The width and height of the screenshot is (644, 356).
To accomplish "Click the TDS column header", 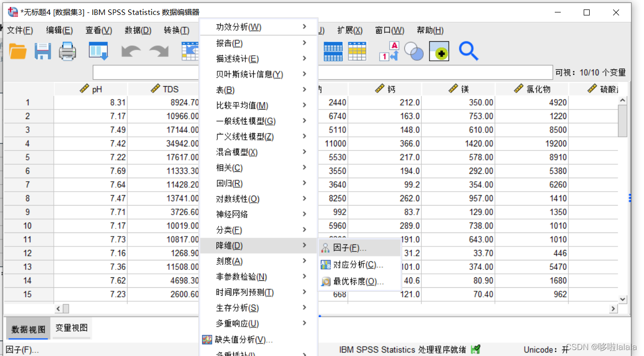I will tap(164, 89).
